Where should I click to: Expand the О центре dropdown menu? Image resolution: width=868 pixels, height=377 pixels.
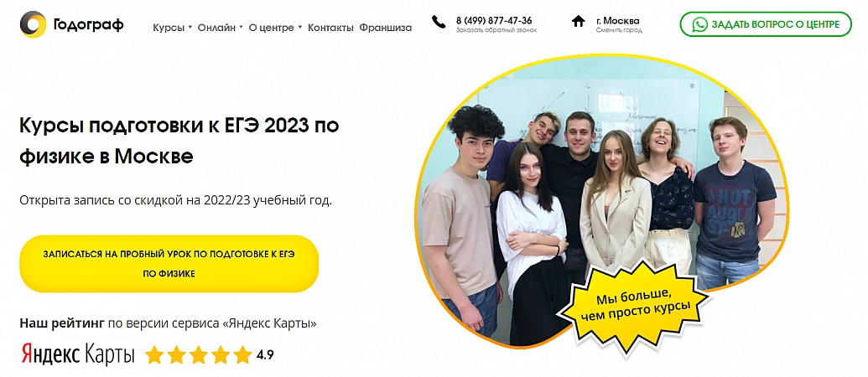point(275,28)
